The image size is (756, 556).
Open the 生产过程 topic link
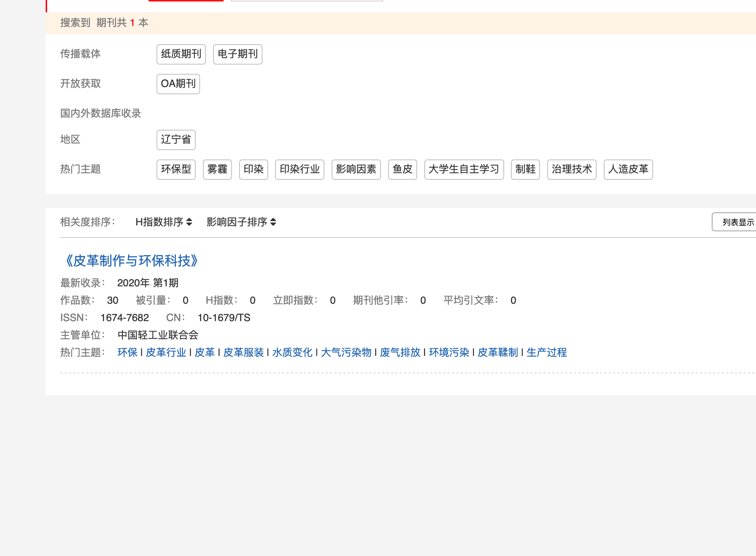(547, 352)
